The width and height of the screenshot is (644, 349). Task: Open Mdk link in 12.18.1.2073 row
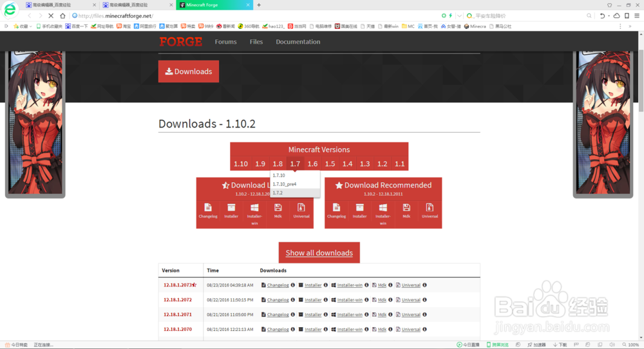pos(382,285)
